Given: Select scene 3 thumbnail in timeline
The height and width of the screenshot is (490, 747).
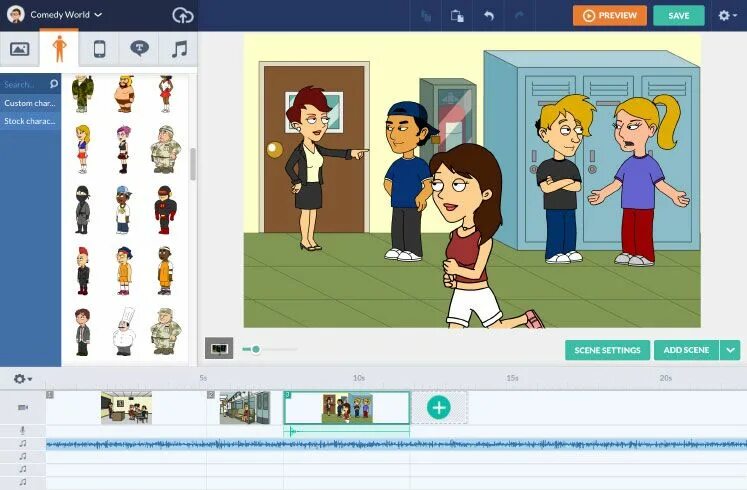Looking at the screenshot, I should pyautogui.click(x=347, y=408).
